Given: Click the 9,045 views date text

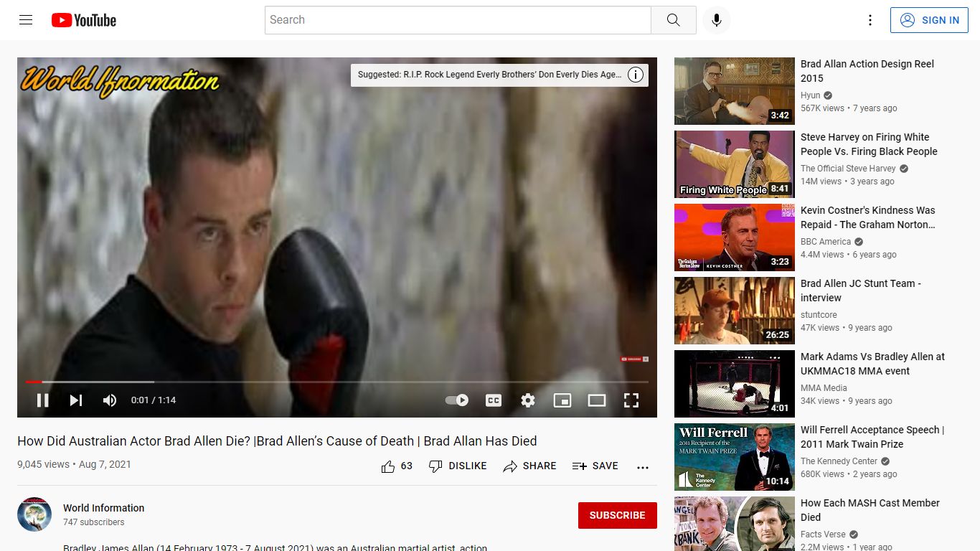Looking at the screenshot, I should (x=74, y=464).
